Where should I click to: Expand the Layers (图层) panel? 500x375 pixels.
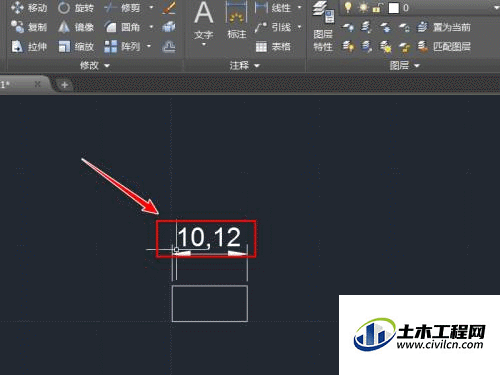[x=404, y=66]
